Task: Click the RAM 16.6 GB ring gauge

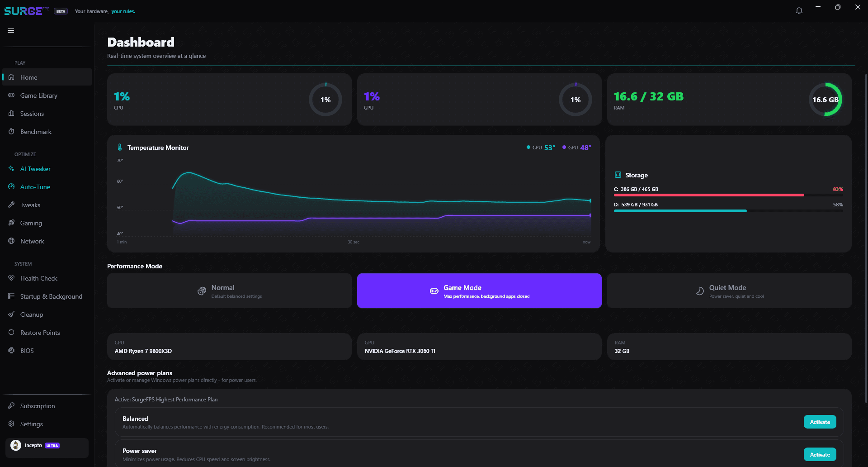Action: tap(825, 100)
